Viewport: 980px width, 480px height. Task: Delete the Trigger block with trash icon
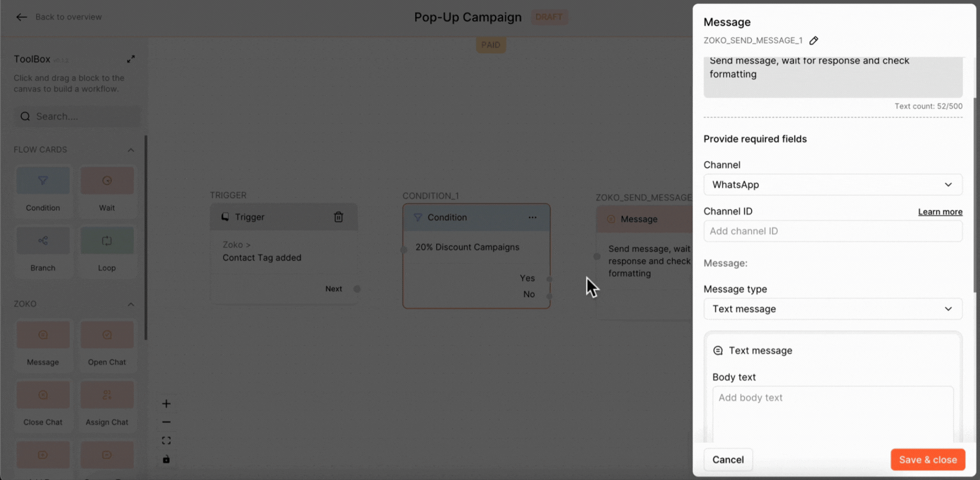(339, 217)
